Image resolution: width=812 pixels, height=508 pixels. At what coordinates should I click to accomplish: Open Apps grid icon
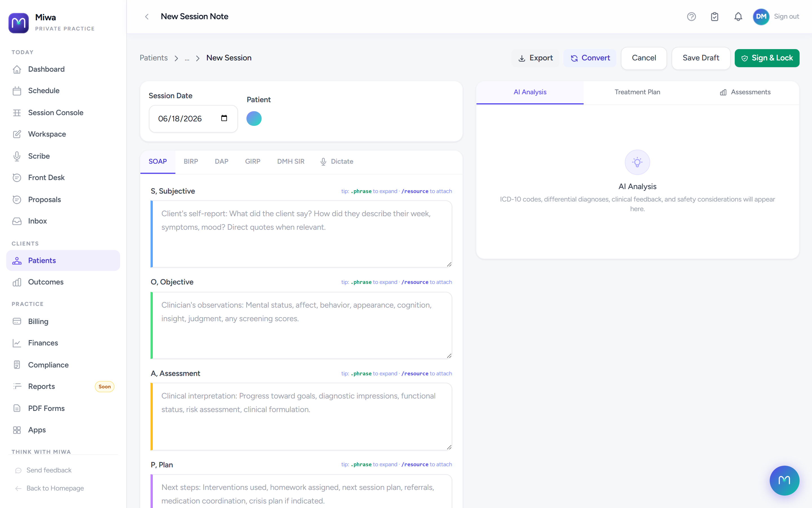(x=17, y=430)
